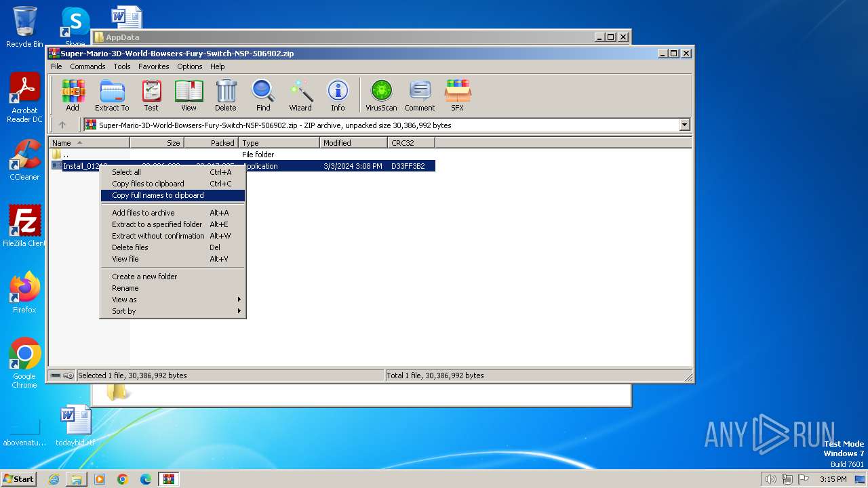Click Windows Media Player taskbar icon
The image size is (868, 488).
(100, 479)
